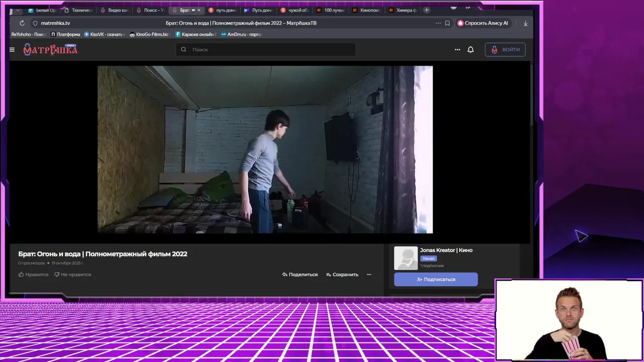
Task: Click the Канал badge
Action: pyautogui.click(x=428, y=258)
